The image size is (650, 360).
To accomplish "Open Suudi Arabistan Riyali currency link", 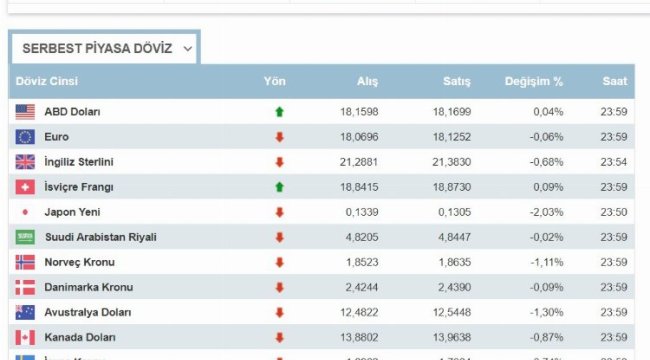I will (101, 237).
